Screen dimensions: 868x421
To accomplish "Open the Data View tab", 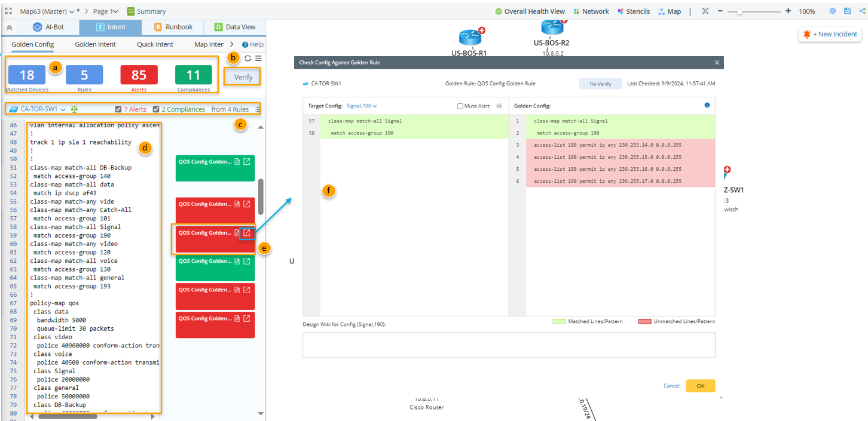I will click(x=235, y=27).
